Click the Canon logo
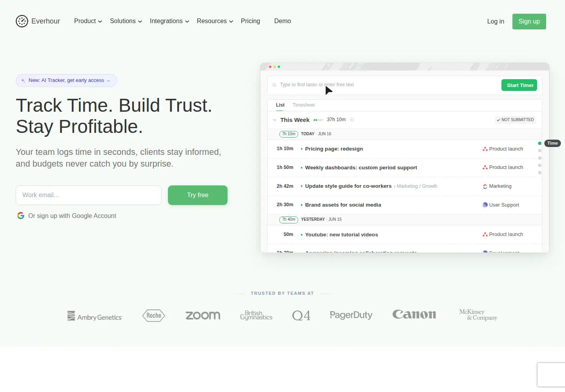The image size is (565, 392). pos(414,314)
